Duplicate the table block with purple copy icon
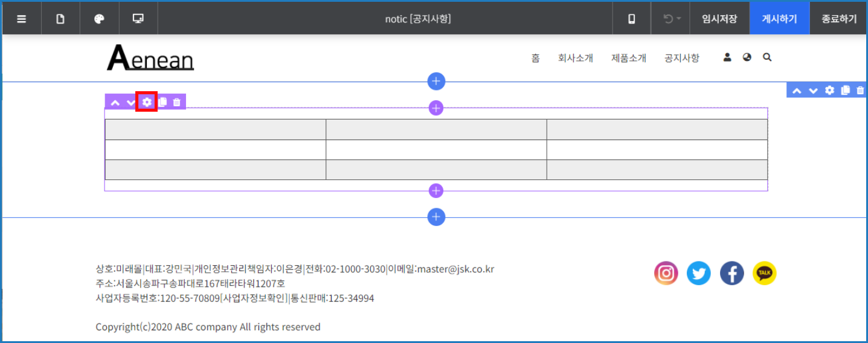The image size is (868, 343). tap(162, 102)
